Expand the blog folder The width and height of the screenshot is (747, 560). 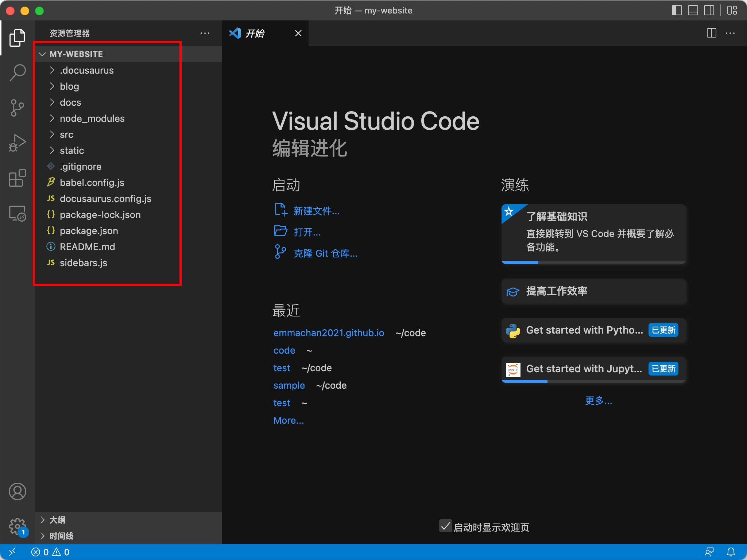pyautogui.click(x=128, y=86)
